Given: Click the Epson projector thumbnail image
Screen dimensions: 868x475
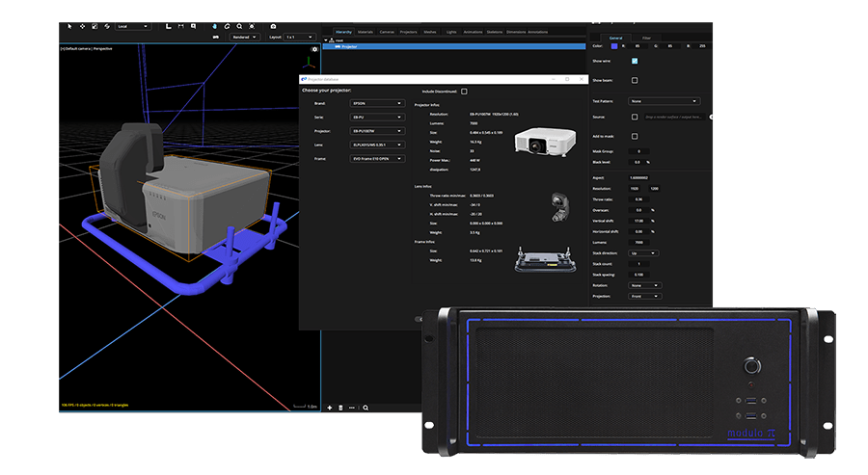Looking at the screenshot, I should coord(545,142).
